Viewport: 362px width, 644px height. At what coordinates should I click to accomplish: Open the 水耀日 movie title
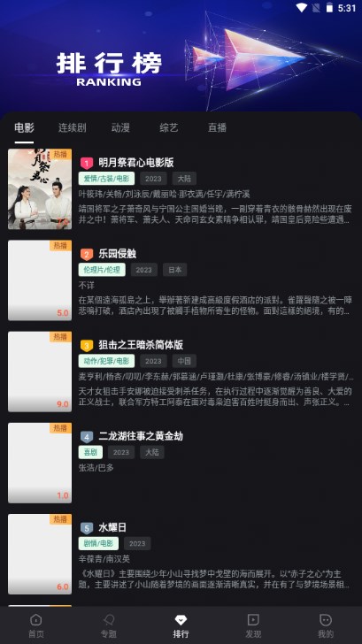(112, 527)
